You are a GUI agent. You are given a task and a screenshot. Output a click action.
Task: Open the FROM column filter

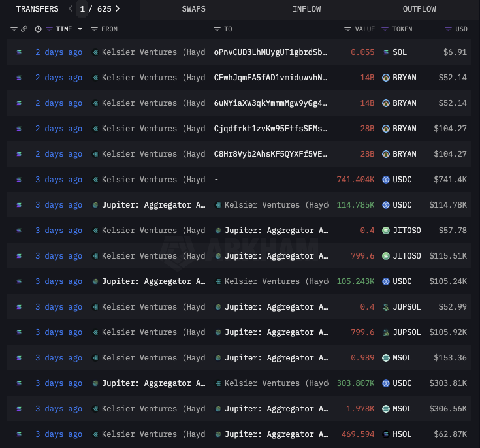(x=94, y=29)
